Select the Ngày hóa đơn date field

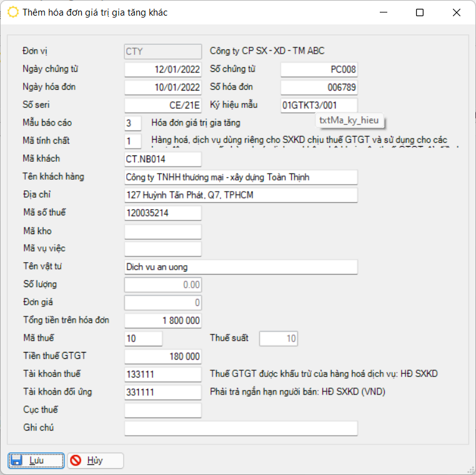point(163,87)
